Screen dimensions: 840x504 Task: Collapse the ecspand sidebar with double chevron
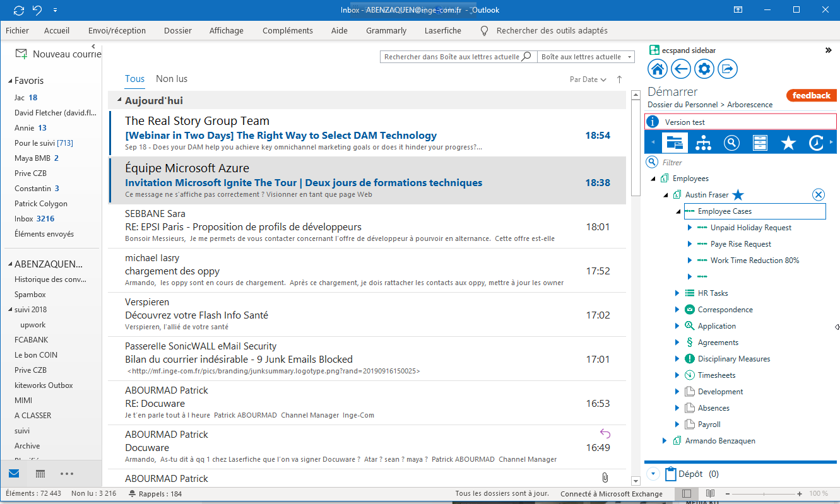click(829, 50)
